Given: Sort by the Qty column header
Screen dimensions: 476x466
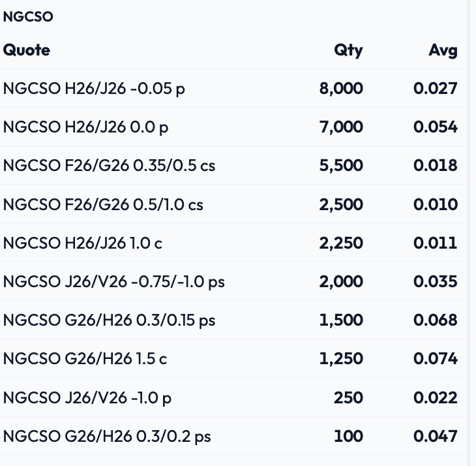Looking at the screenshot, I should 348,50.
